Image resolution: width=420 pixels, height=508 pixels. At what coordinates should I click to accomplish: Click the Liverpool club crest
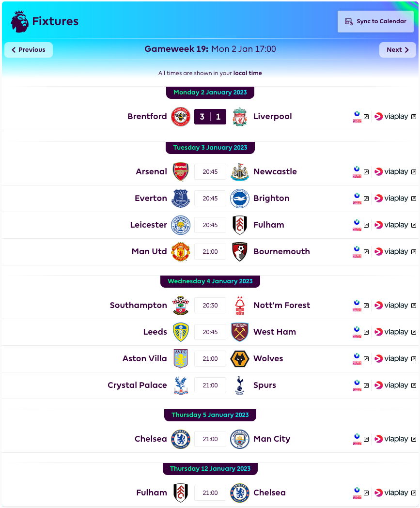[x=240, y=117]
